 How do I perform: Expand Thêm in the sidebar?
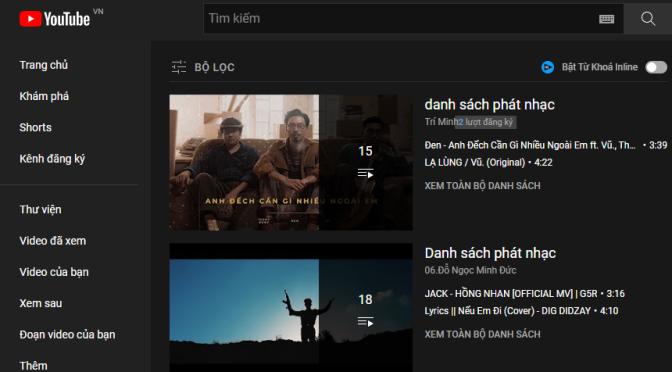pyautogui.click(x=33, y=366)
